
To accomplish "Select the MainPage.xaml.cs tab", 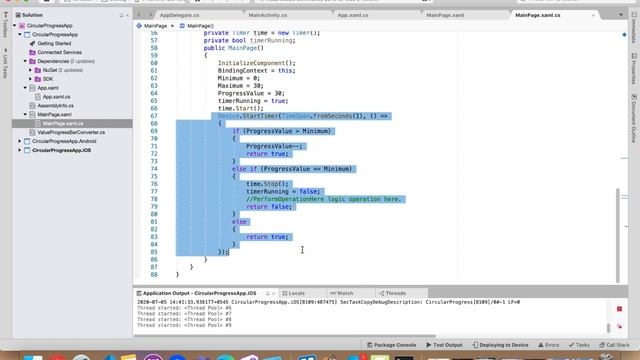I will tap(538, 15).
